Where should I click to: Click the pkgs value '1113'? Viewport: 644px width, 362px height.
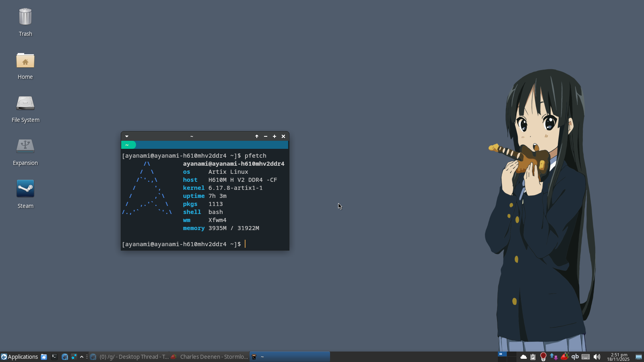point(216,204)
